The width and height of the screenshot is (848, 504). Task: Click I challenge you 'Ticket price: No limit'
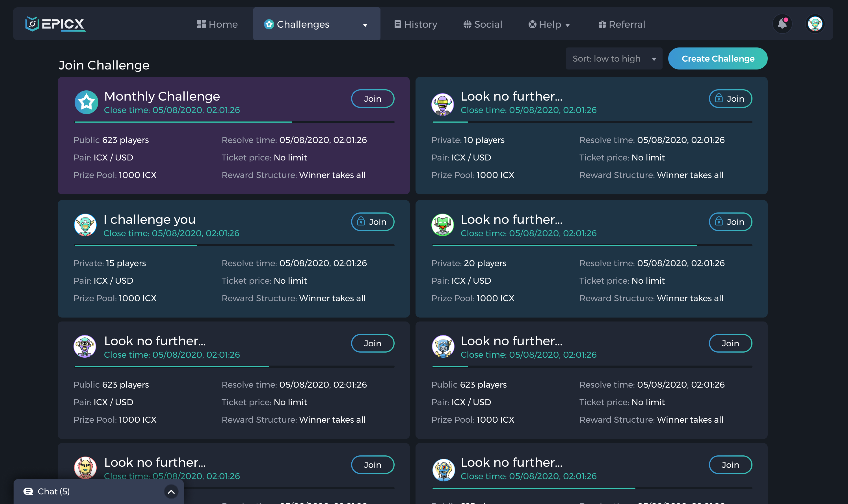click(264, 281)
